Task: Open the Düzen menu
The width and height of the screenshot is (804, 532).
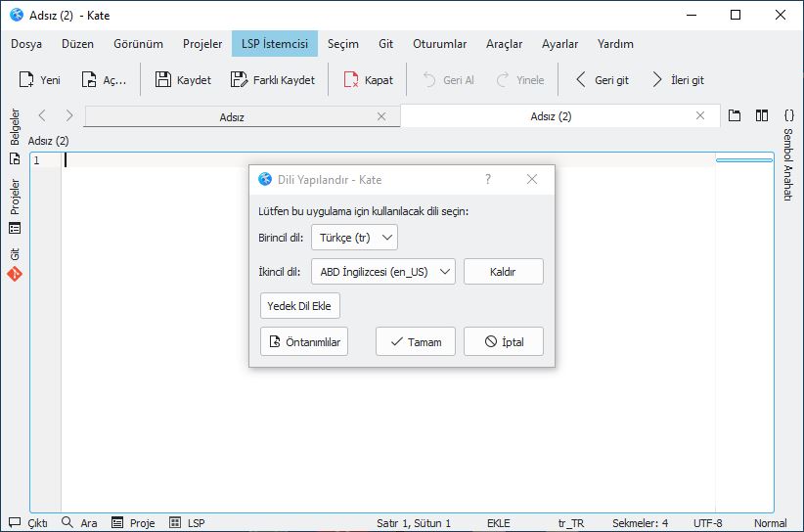Action: pyautogui.click(x=78, y=44)
